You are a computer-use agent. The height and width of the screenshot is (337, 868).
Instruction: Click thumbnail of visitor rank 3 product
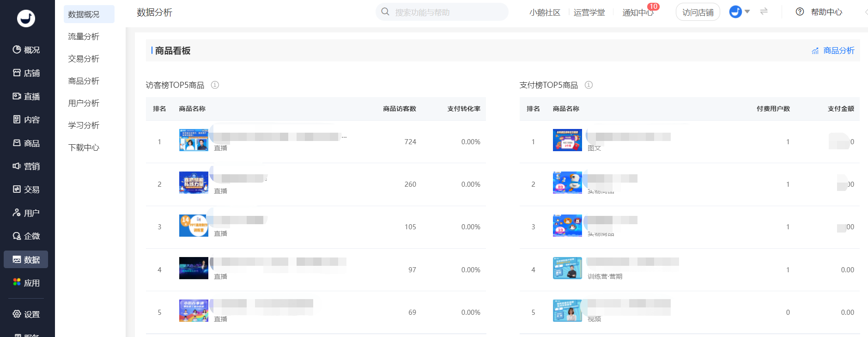click(194, 226)
